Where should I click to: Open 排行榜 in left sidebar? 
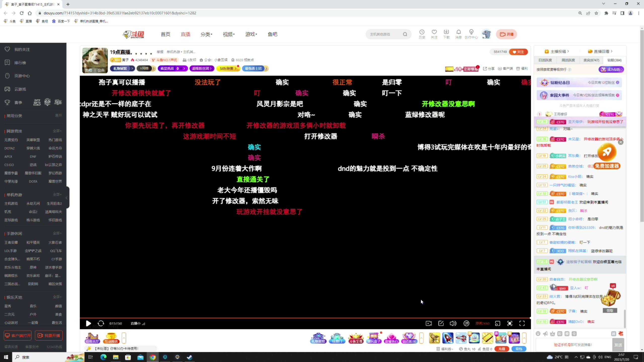click(x=20, y=63)
